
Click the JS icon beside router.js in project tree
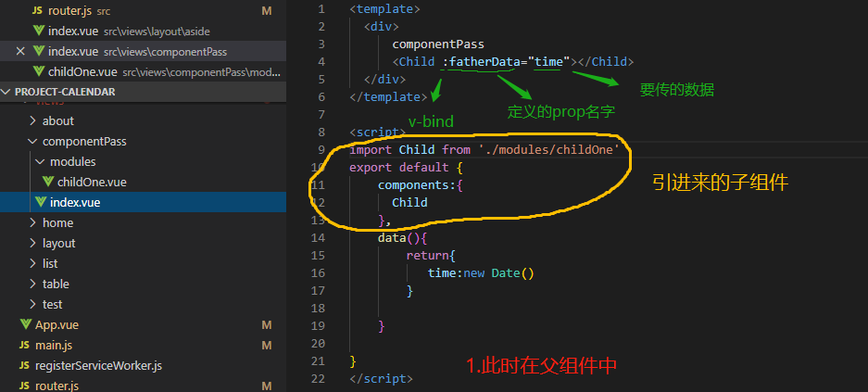[24, 386]
